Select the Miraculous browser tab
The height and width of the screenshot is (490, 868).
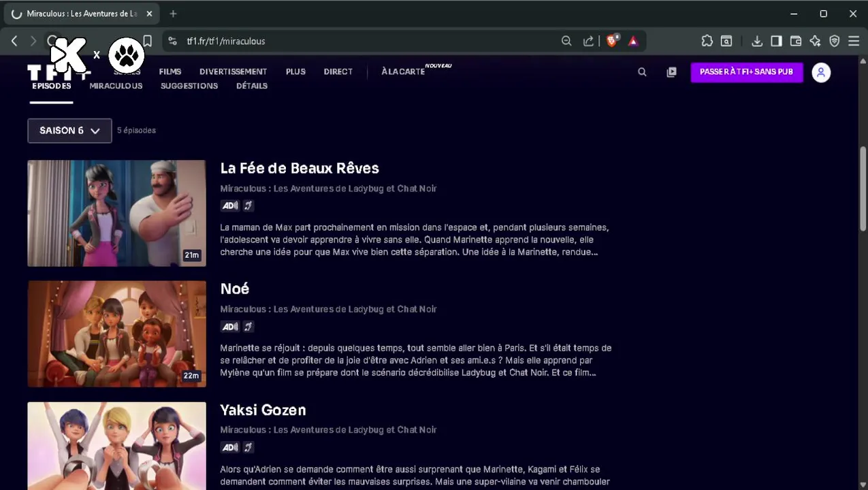pyautogui.click(x=82, y=14)
